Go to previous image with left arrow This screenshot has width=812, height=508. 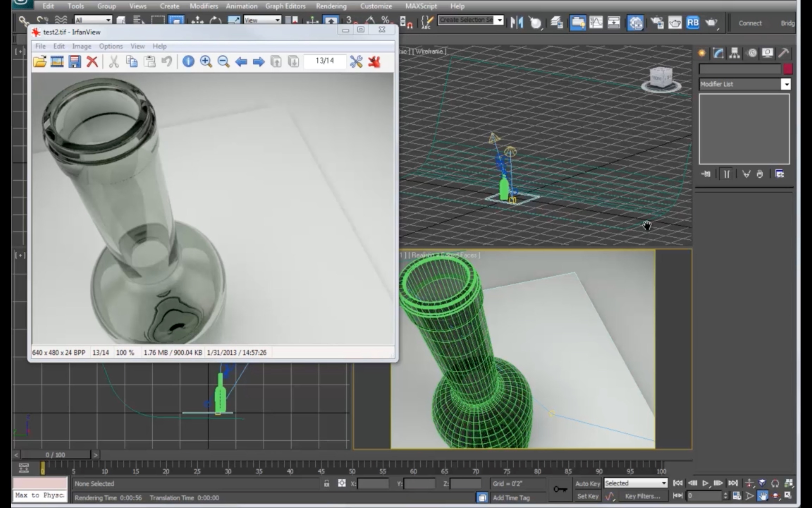[x=241, y=61]
